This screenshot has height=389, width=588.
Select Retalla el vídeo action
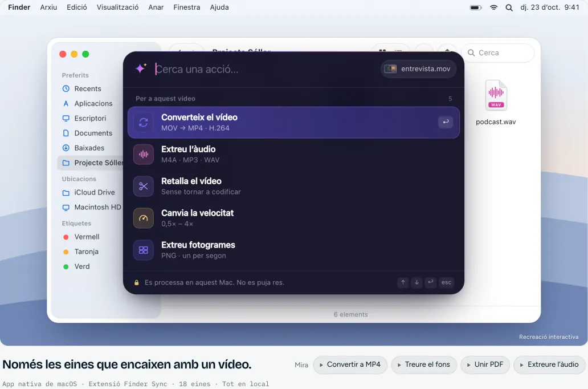coord(293,187)
